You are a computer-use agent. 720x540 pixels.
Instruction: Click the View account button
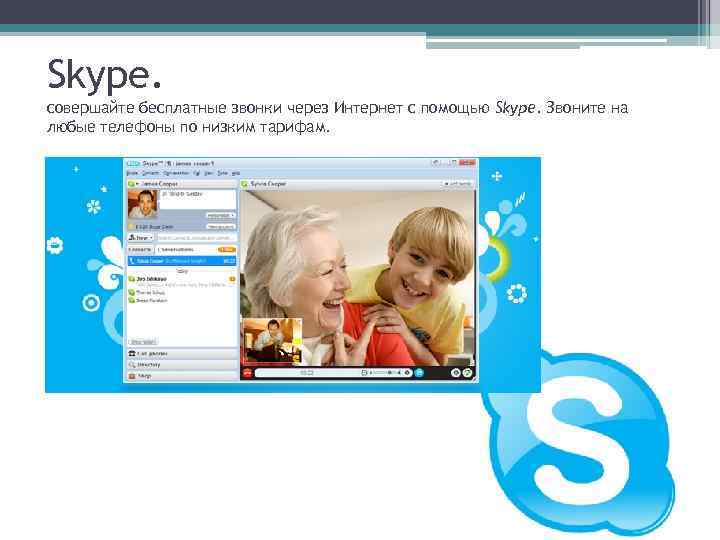click(221, 227)
